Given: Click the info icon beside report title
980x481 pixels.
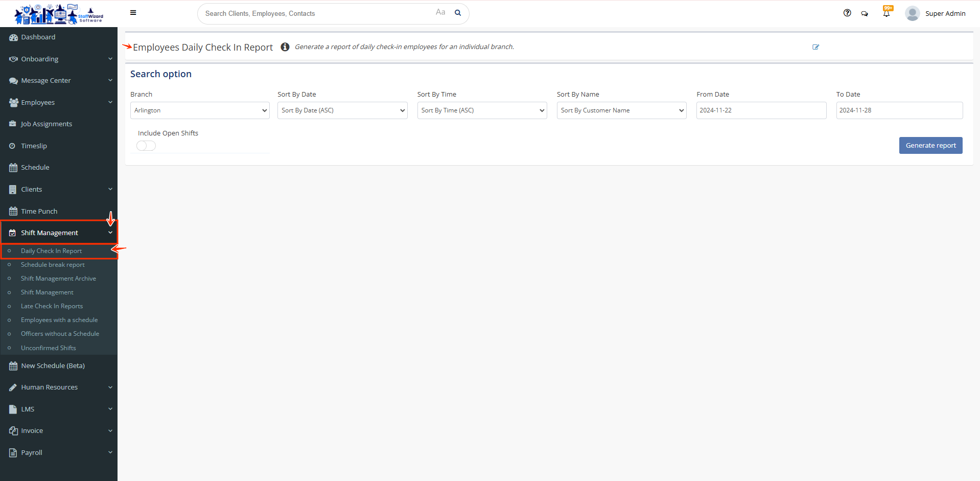Looking at the screenshot, I should (x=285, y=47).
